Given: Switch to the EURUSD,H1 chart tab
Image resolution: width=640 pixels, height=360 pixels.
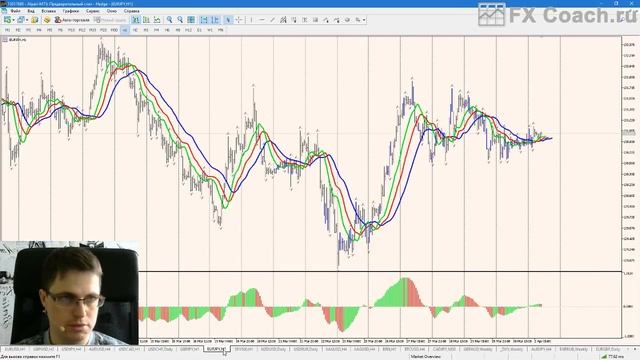Looking at the screenshot, I should (x=15, y=349).
